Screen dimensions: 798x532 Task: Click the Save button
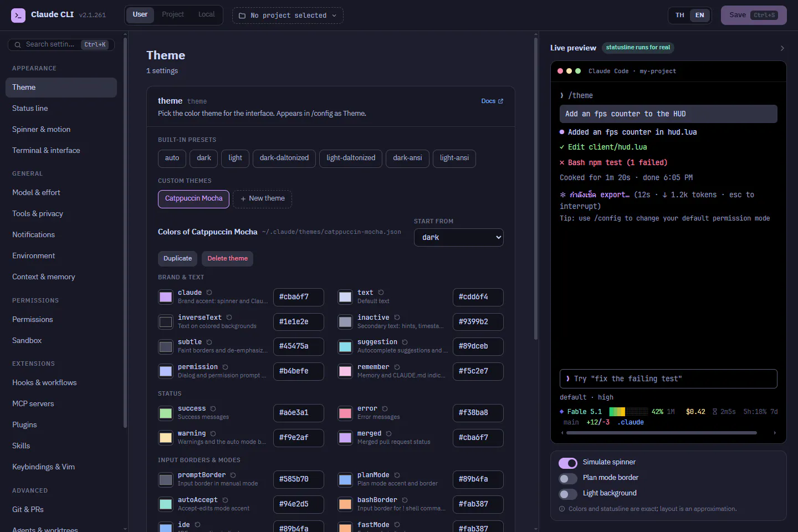point(754,16)
